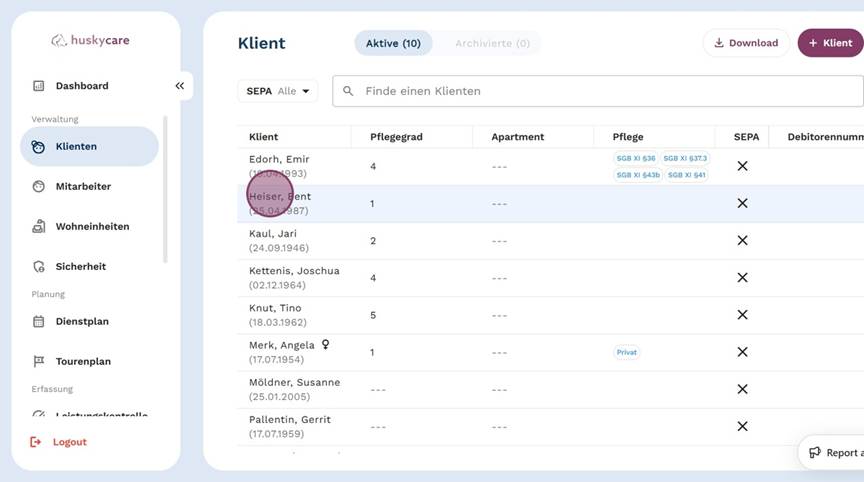Click the sidebar vertical scrollbar
This screenshot has height=482, width=864.
pos(165,190)
